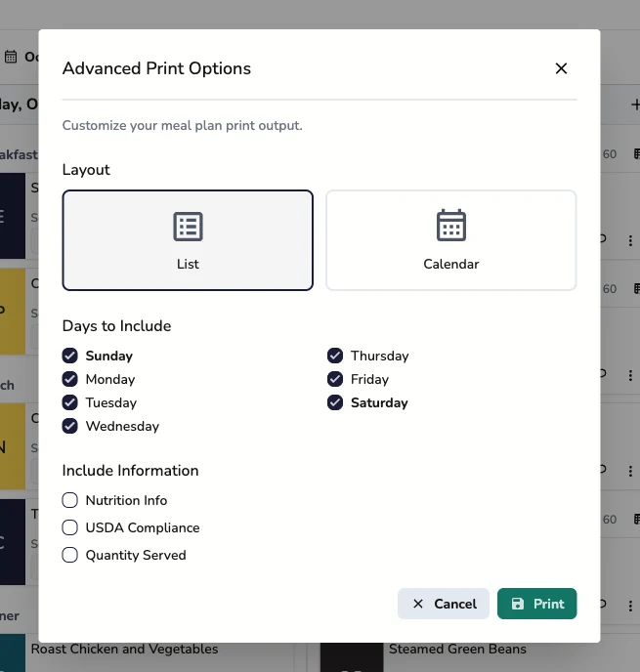640x672 pixels.
Task: Click the calendar icon behind the dialog
Action: pyautogui.click(x=11, y=57)
